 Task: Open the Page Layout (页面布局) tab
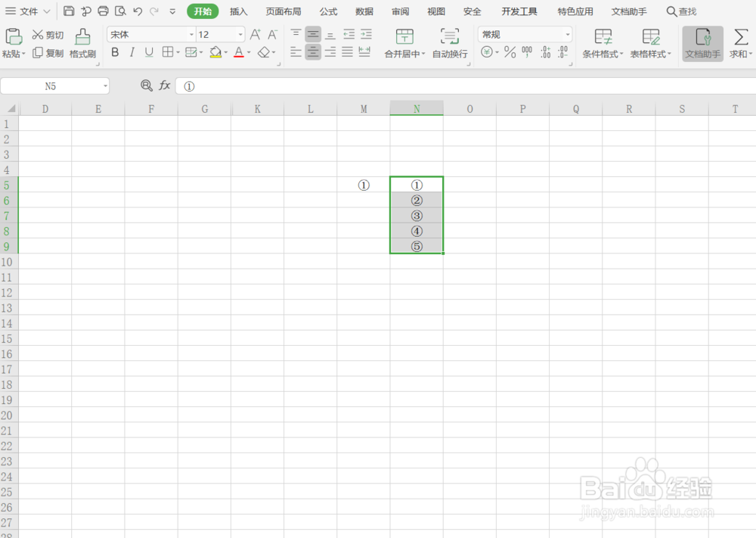[283, 11]
